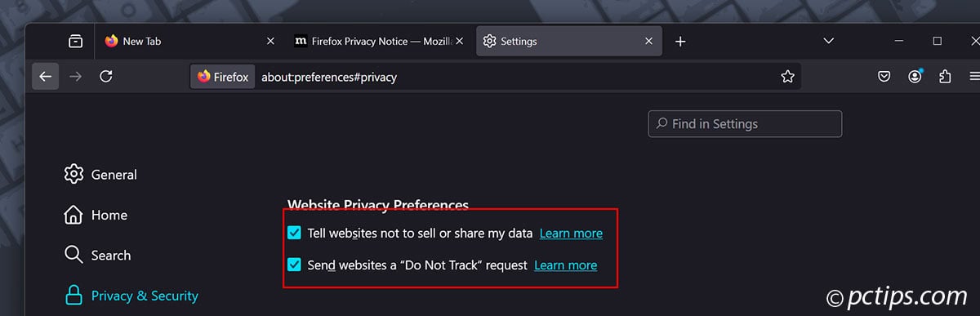Open the Firefox account icon
Viewport: 980px width, 316px height.
(915, 77)
